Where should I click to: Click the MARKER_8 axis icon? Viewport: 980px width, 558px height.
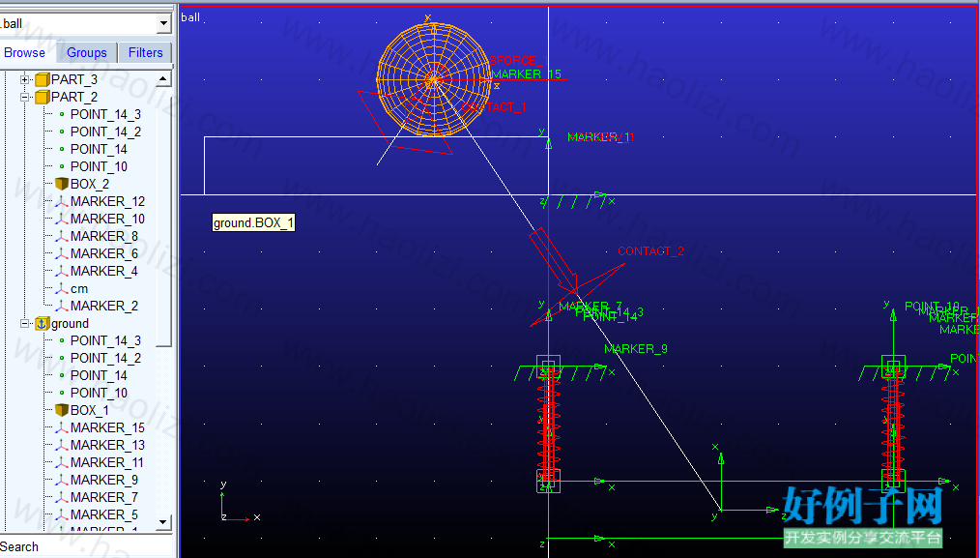(x=61, y=237)
